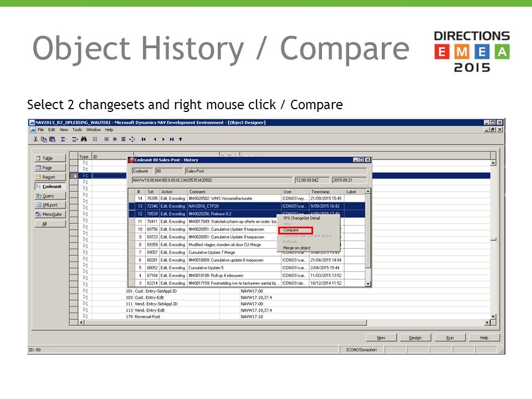Viewport: 532px width, 399px height.
Task: Click the New button
Action: (381, 338)
